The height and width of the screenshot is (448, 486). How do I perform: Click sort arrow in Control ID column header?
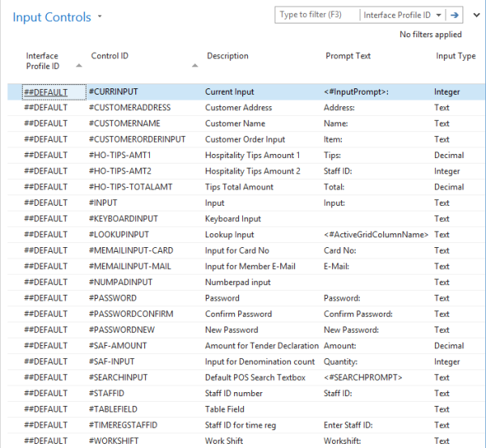pyautogui.click(x=195, y=66)
